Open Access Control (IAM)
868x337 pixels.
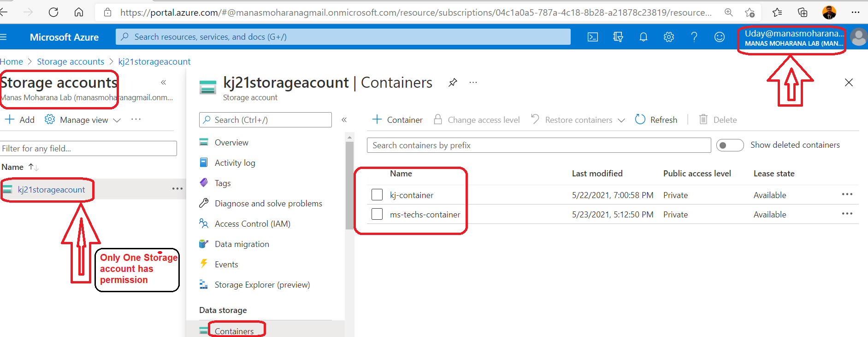coord(253,224)
